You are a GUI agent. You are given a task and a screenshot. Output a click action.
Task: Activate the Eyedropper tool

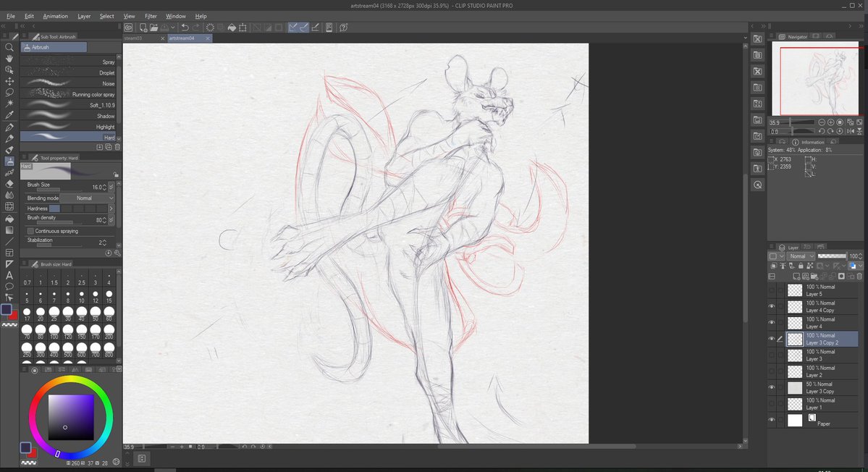pyautogui.click(x=9, y=115)
